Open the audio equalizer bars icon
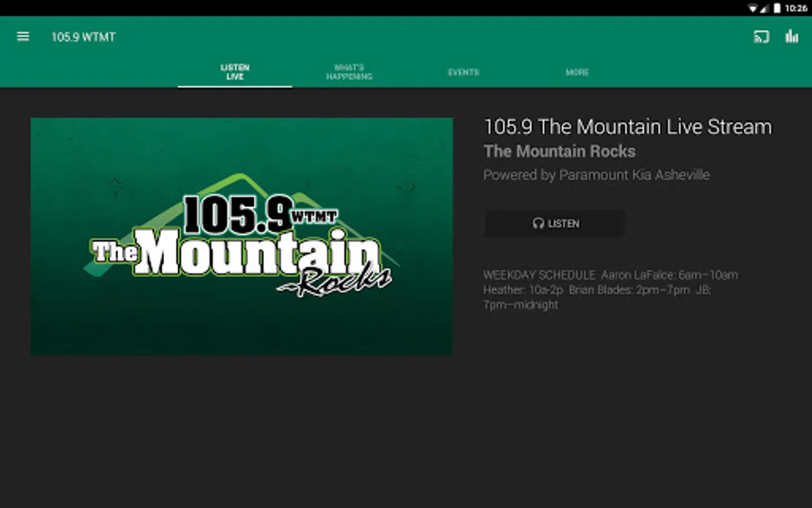The image size is (812, 508). 792,37
